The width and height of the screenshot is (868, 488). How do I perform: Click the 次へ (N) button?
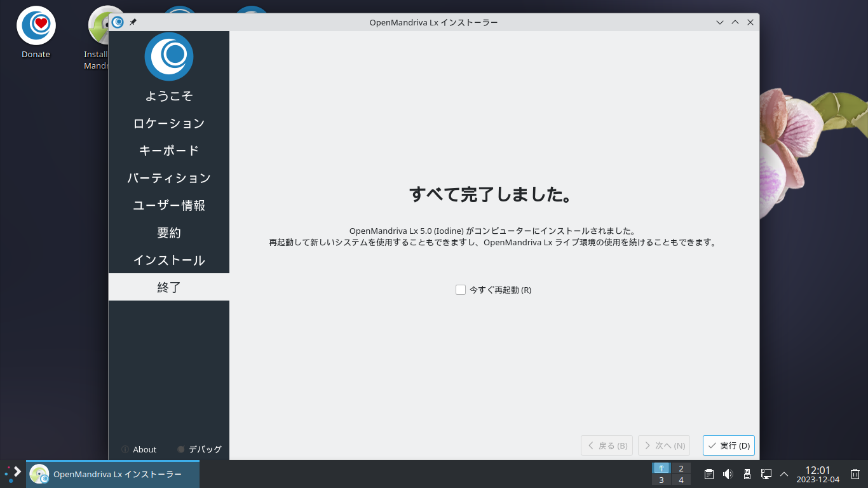pyautogui.click(x=664, y=445)
